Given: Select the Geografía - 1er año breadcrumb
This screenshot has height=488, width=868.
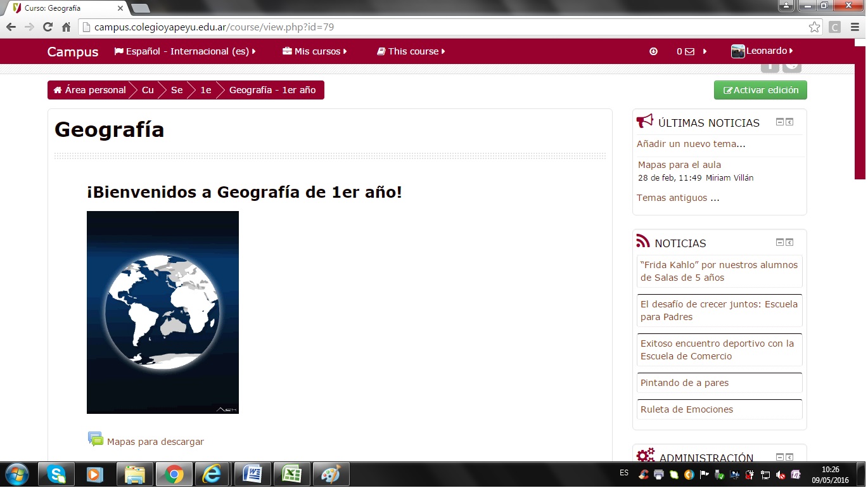Looking at the screenshot, I should [x=272, y=90].
